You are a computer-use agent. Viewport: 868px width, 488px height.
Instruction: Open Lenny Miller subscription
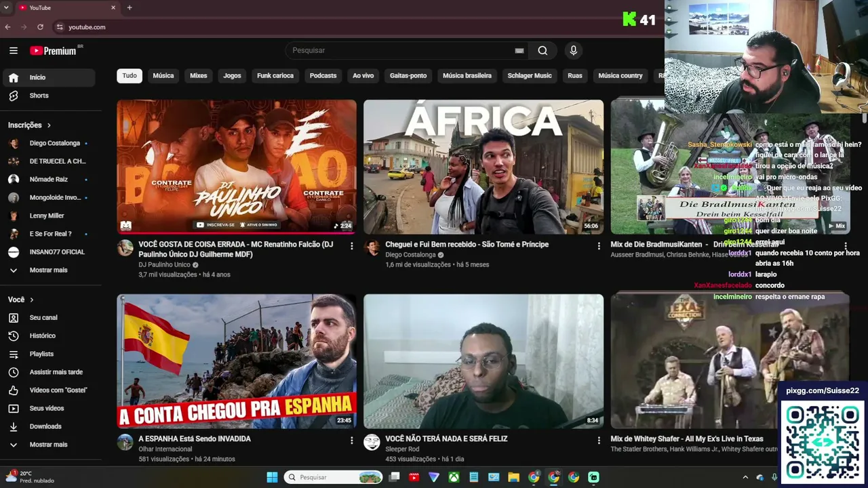(47, 216)
